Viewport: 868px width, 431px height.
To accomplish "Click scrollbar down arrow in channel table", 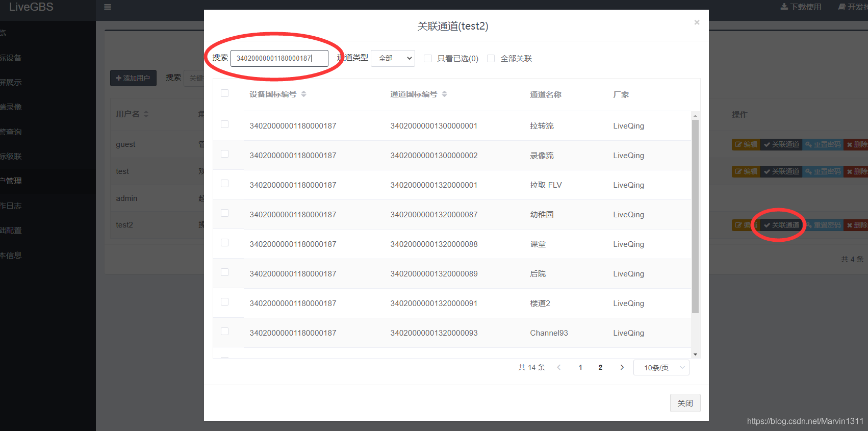I will point(695,354).
